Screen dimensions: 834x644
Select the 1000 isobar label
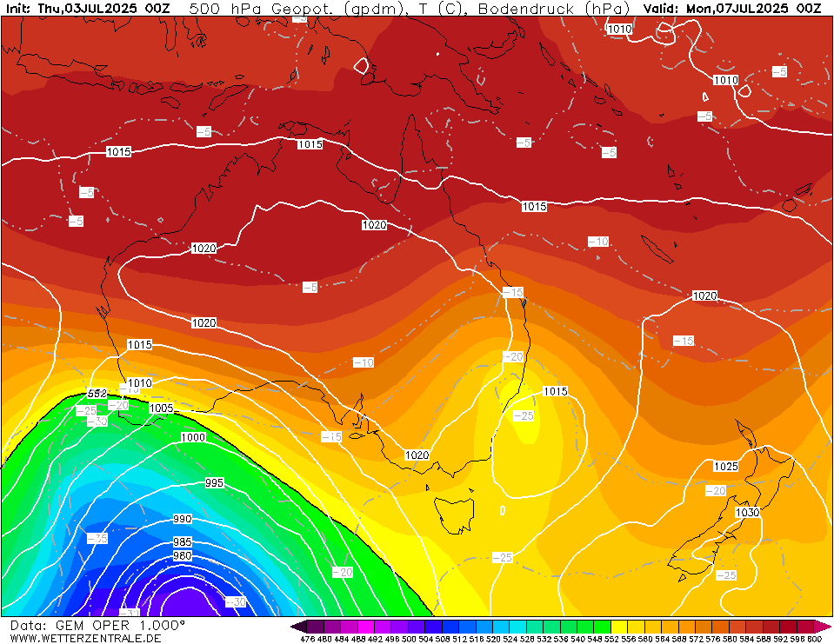193,437
